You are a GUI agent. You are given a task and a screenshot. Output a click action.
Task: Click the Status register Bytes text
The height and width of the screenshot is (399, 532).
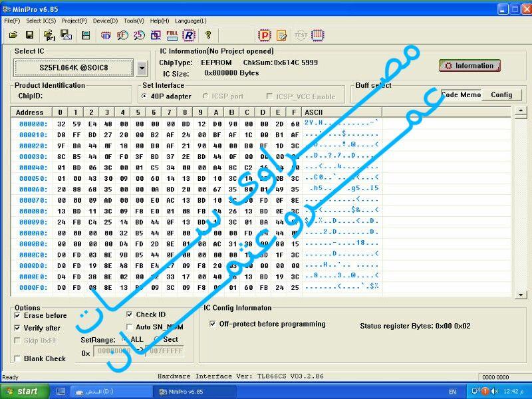click(415, 326)
